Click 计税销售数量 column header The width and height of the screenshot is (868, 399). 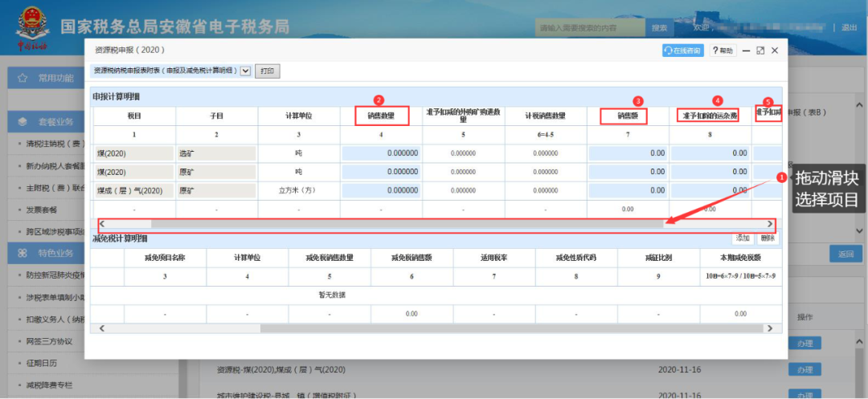click(545, 116)
